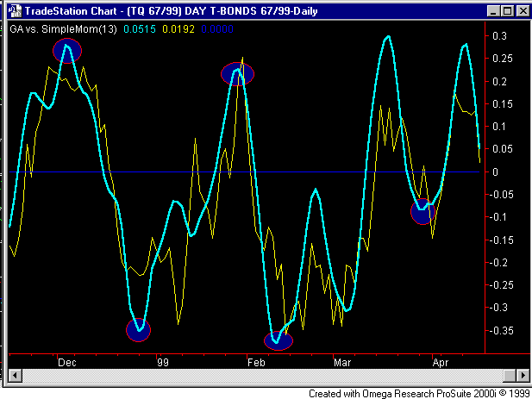532x399 pixels.
Task: Click the 0.3 label on price axis
Action: 498,36
